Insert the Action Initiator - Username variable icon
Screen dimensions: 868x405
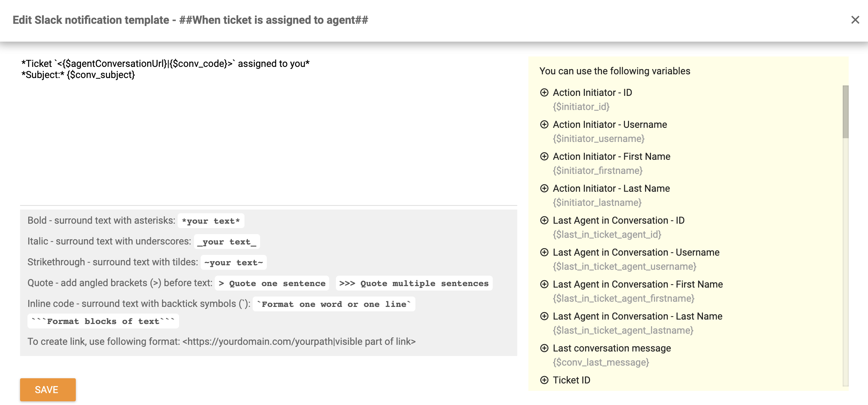pyautogui.click(x=544, y=124)
